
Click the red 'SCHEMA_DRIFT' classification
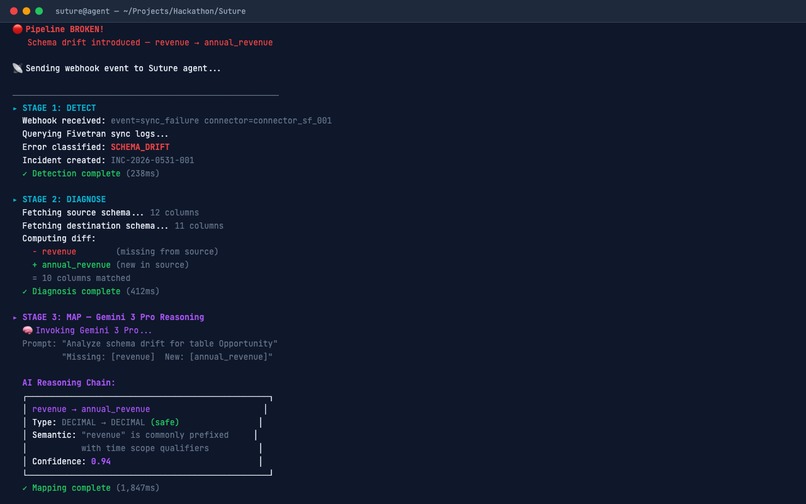140,147
